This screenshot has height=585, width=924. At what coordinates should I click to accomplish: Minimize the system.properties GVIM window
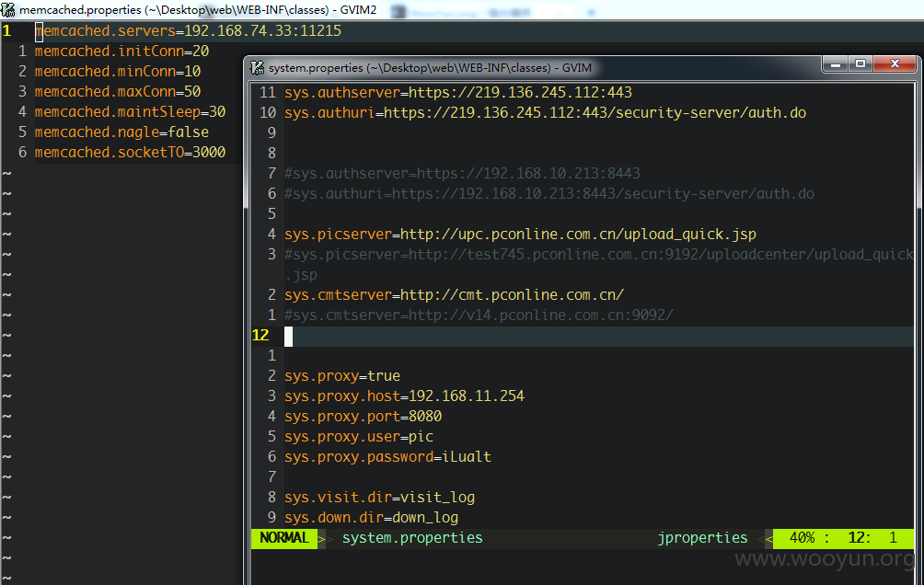click(835, 64)
